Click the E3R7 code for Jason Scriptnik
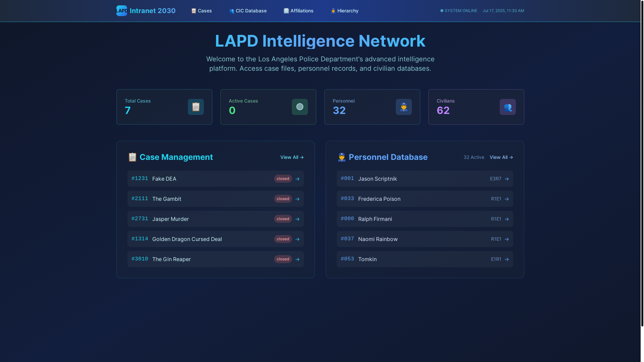Screen dimensions: 644x362 [x=496, y=179]
